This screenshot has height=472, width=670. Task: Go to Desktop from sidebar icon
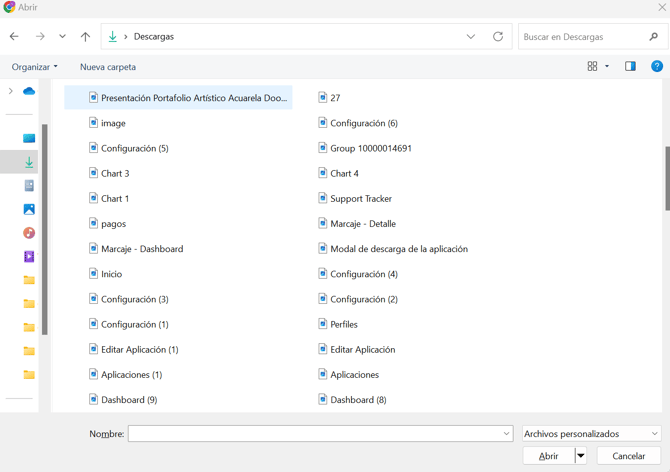[x=29, y=138]
